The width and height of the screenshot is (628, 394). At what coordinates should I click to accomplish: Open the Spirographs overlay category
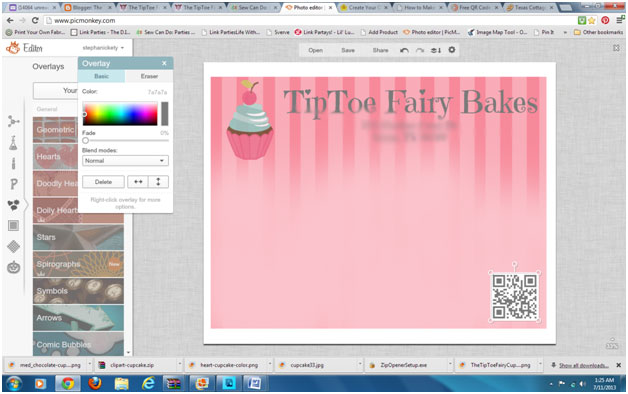78,264
